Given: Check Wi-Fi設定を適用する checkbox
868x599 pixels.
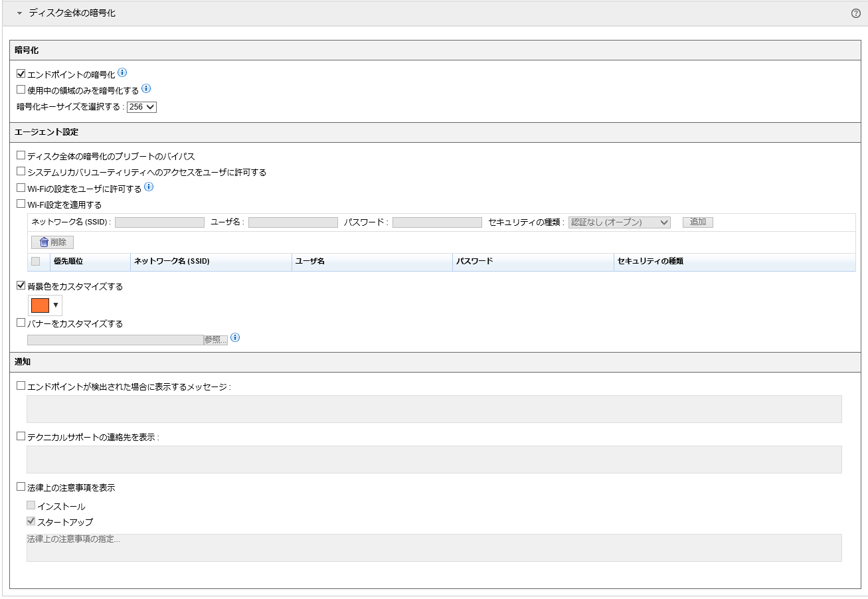Looking at the screenshot, I should click(x=21, y=204).
